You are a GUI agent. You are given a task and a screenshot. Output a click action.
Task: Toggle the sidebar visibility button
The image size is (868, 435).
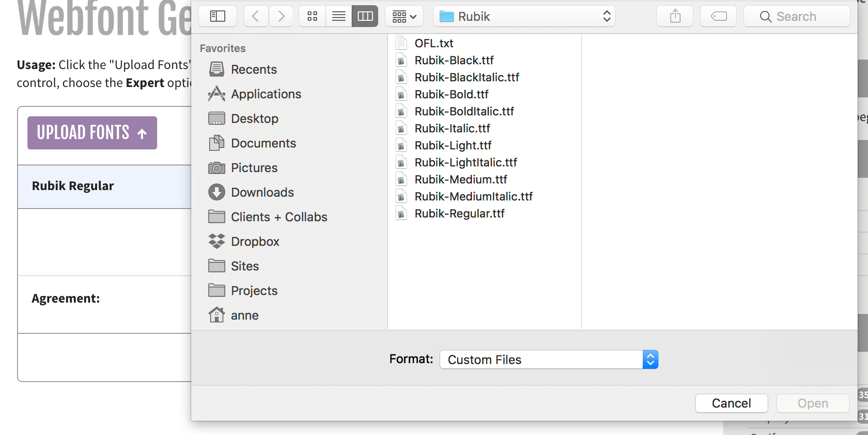[217, 17]
